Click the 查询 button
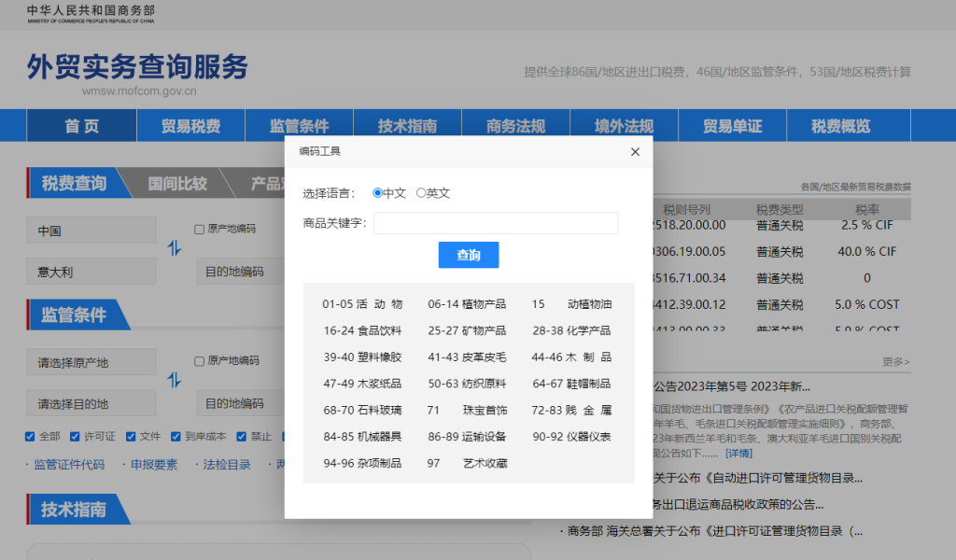 pos(469,255)
